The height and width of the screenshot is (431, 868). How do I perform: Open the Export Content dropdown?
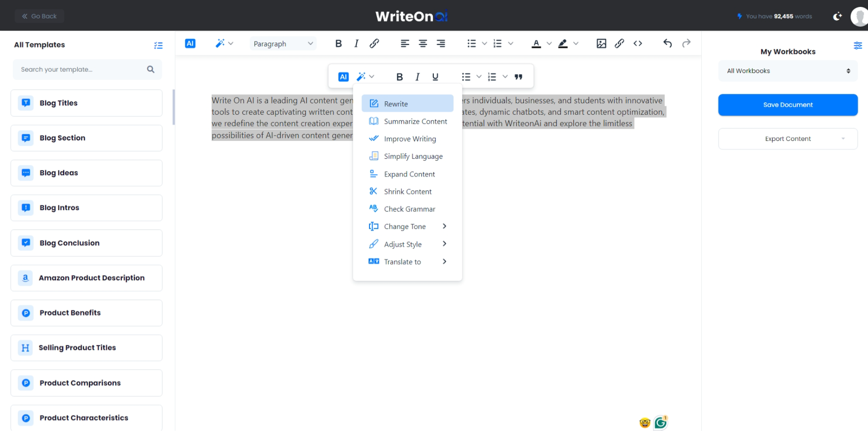coord(788,139)
